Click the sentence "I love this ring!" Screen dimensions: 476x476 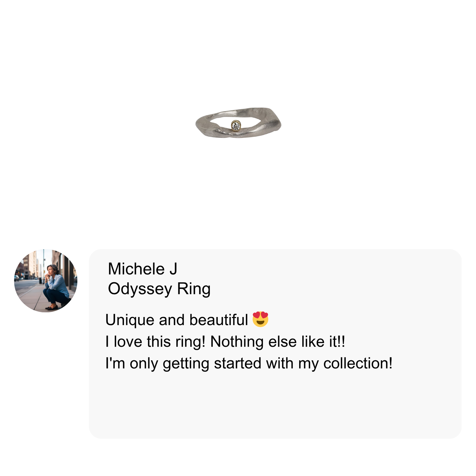(155, 342)
